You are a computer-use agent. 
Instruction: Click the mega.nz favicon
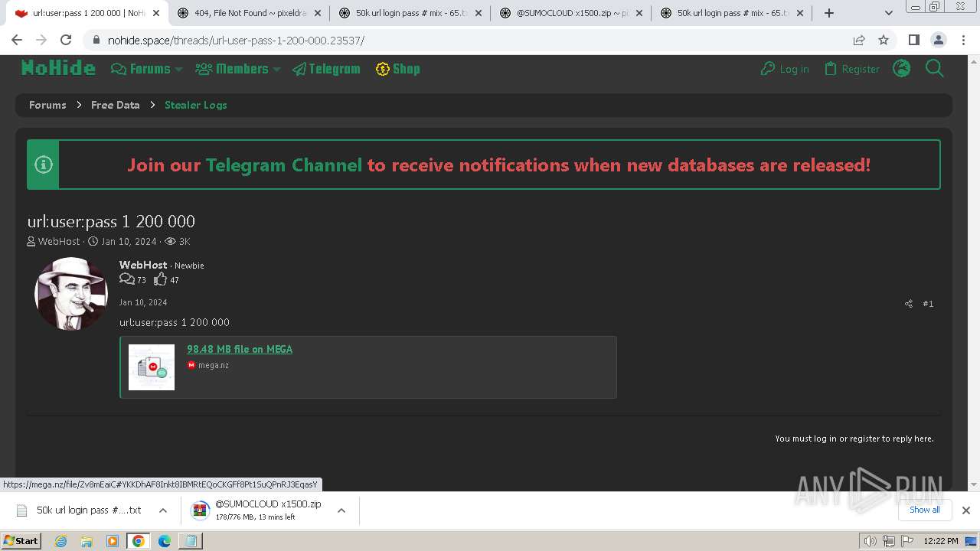191,365
